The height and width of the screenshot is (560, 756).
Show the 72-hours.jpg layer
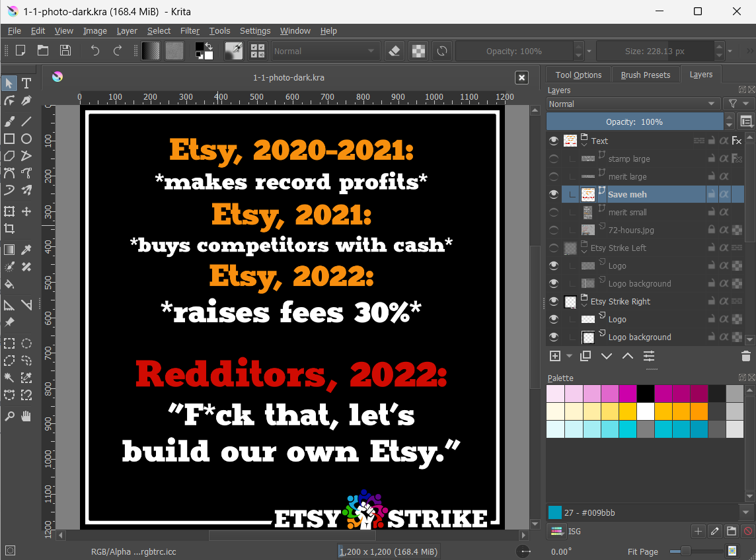tap(554, 230)
